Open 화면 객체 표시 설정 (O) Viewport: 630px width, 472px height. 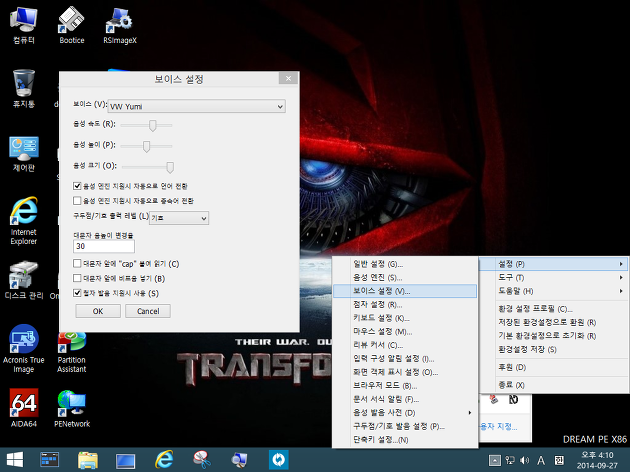pos(405,372)
